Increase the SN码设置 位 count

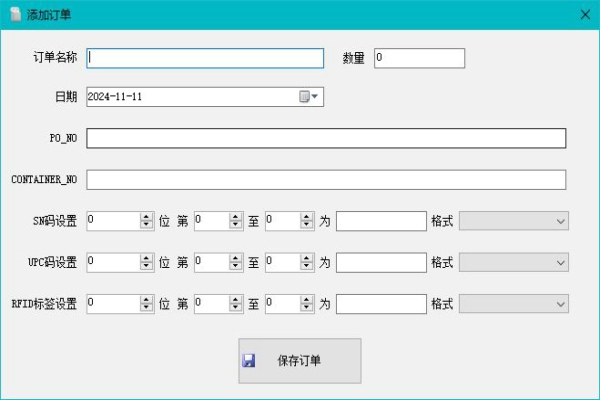click(x=146, y=217)
